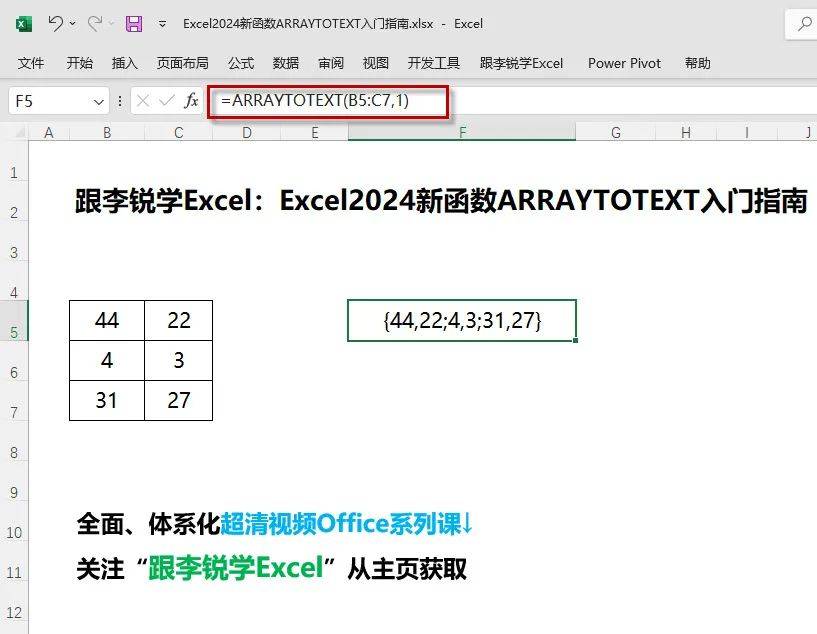Open the 帮助 ribbon tab
Viewport: 817px width, 634px height.
[x=697, y=63]
